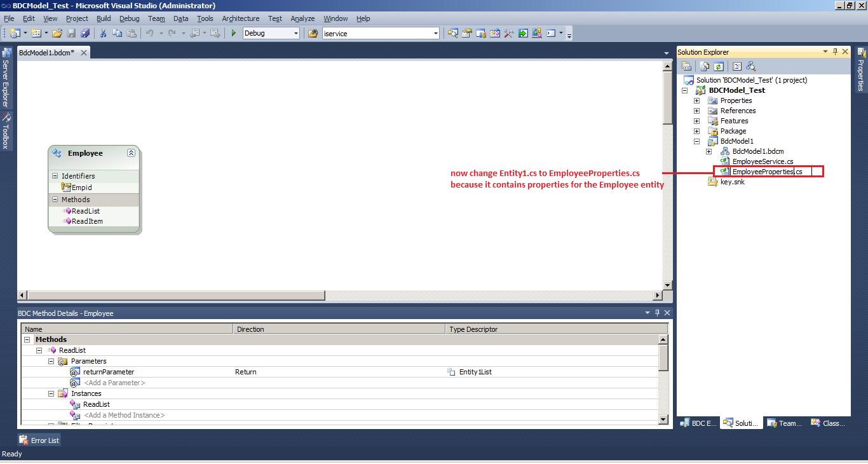
Task: Collapse the BDCModel_Test project node
Action: 684,90
